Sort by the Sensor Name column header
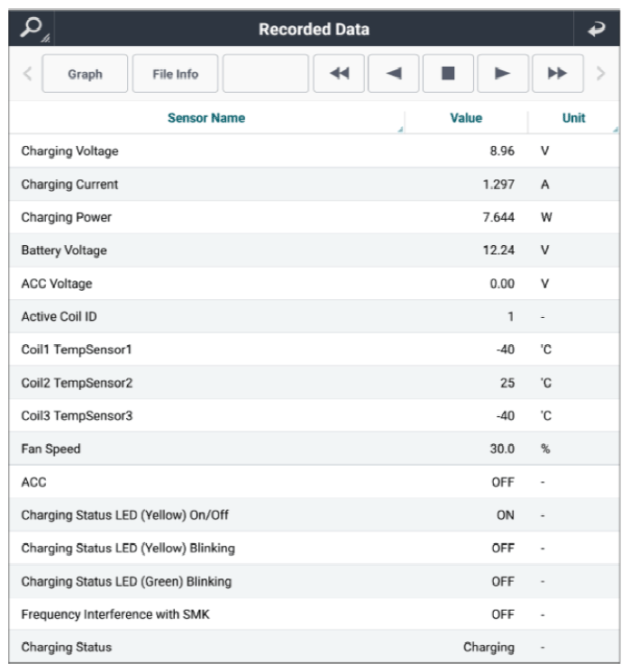This screenshot has height=672, width=630. 206,118
